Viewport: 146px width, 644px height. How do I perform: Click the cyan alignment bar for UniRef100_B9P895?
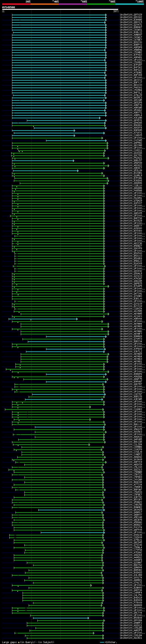(x=43, y=130)
